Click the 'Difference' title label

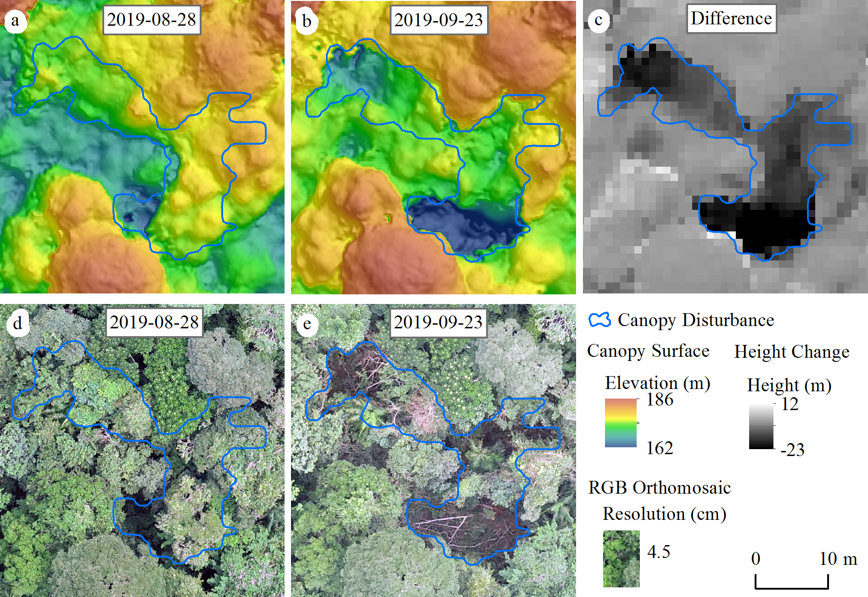pos(731,18)
